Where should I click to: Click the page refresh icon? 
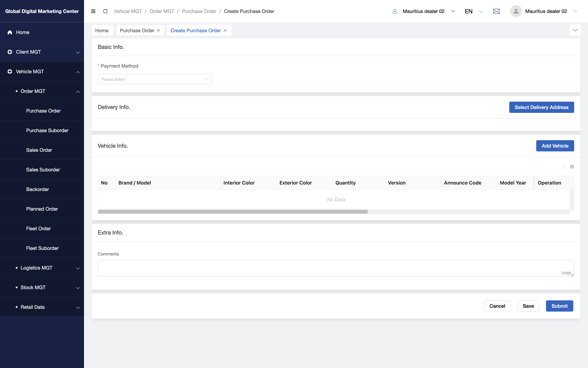pyautogui.click(x=105, y=11)
